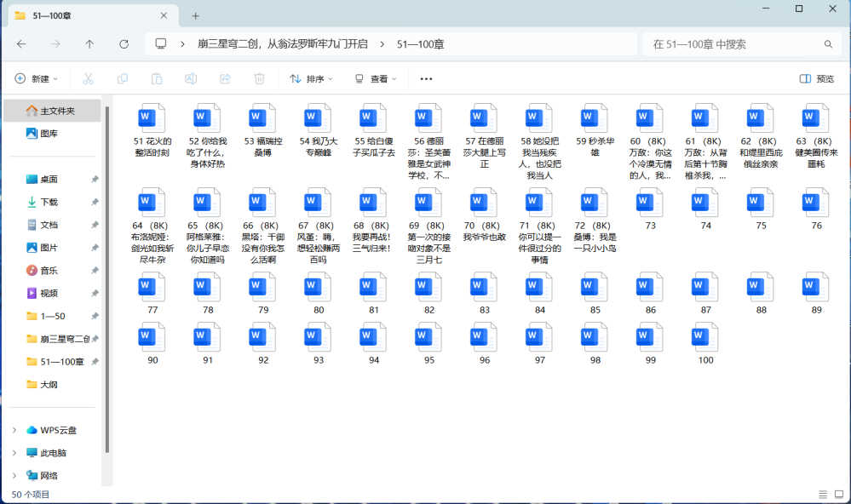Image resolution: width=851 pixels, height=504 pixels.
Task: Select the Cut icon in the toolbar
Action: pyautogui.click(x=89, y=78)
